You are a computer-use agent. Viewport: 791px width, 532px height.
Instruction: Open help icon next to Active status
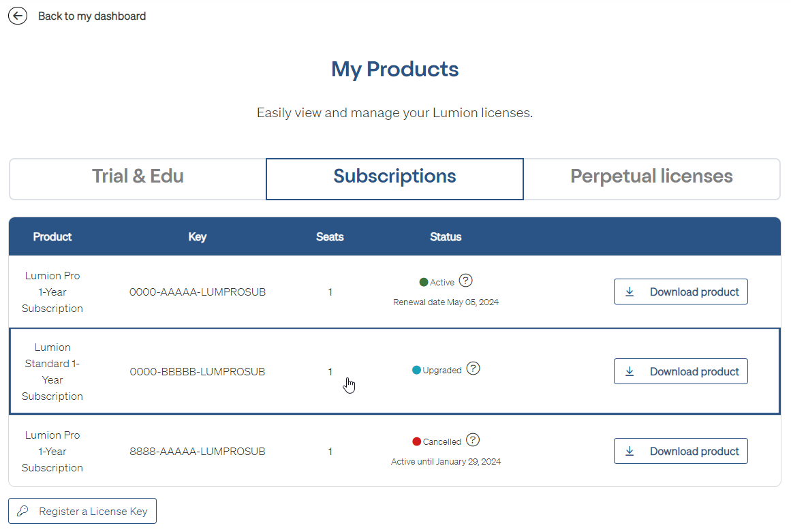pos(465,281)
